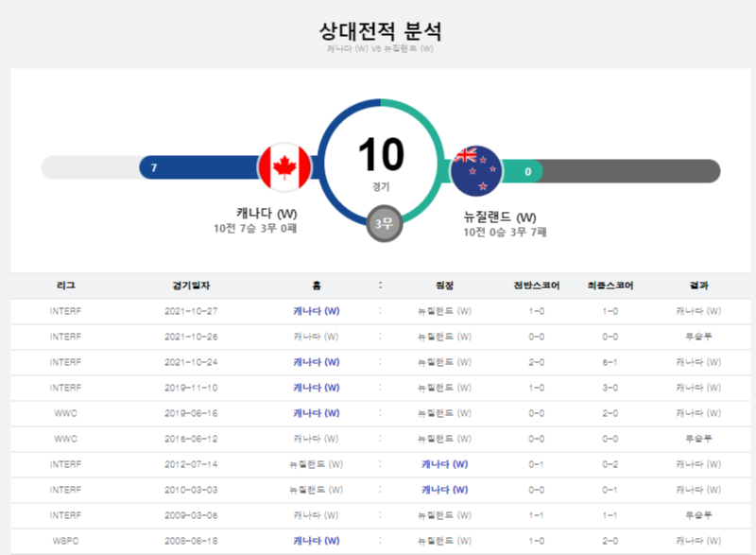Click result 캐나다 (W) in 2019-06-16 row
This screenshot has height=555, width=756.
click(x=698, y=413)
